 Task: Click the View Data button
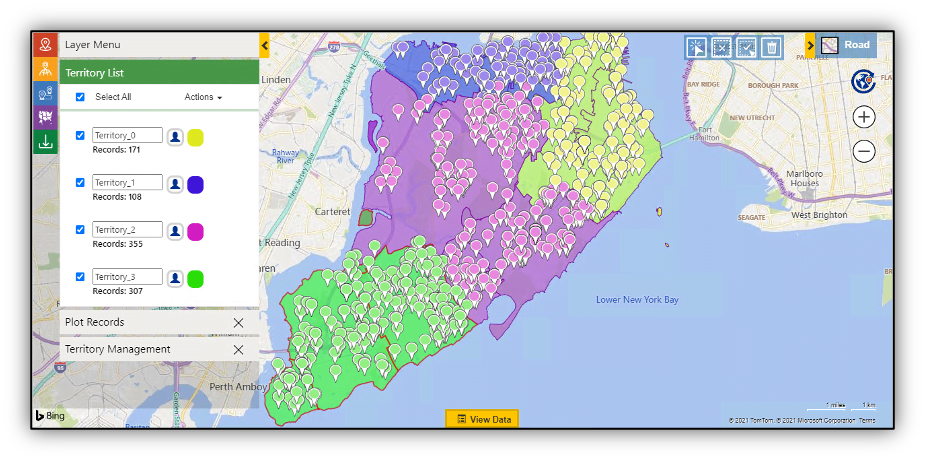click(483, 419)
